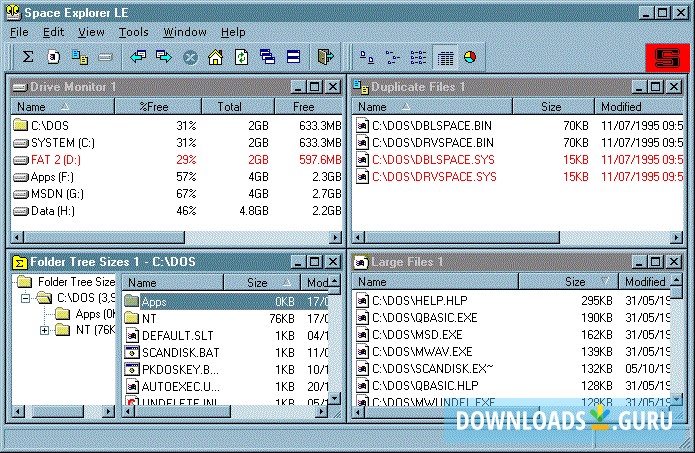Open the large files toolbar icon
The image size is (695, 453).
(54, 57)
